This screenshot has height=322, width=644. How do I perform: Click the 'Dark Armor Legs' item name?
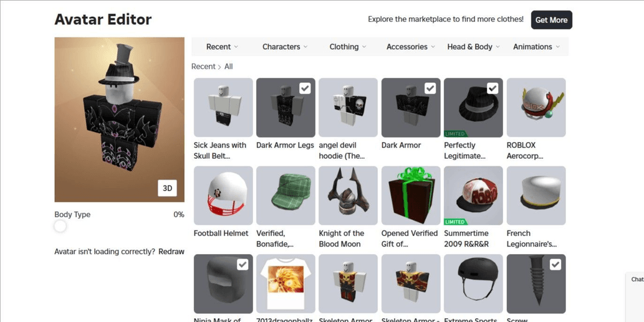tap(285, 145)
